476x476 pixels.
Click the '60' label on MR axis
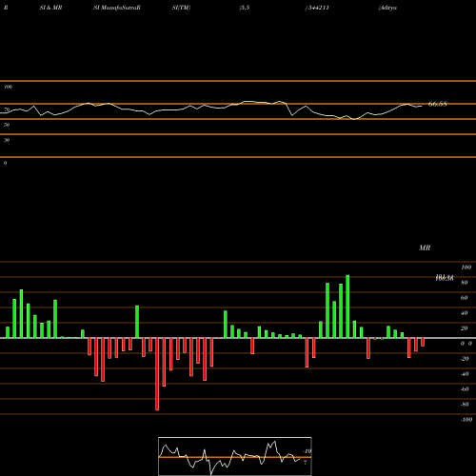[465, 298]
